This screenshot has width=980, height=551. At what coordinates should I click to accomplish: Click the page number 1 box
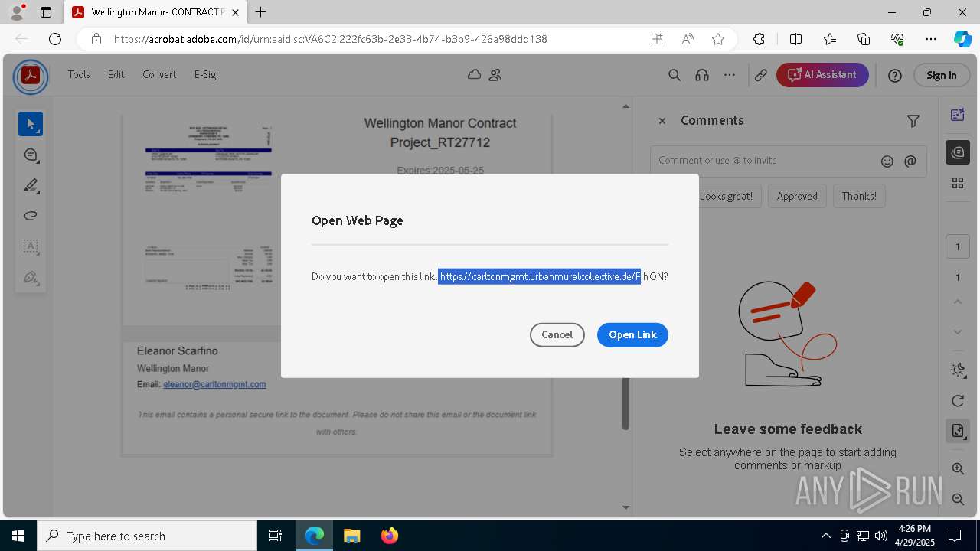957,246
